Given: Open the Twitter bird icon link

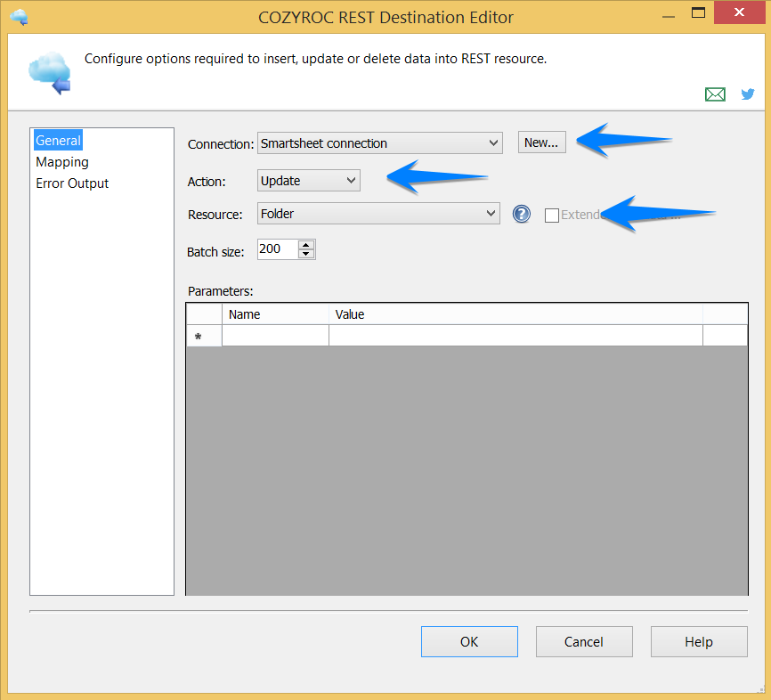Looking at the screenshot, I should [x=747, y=94].
